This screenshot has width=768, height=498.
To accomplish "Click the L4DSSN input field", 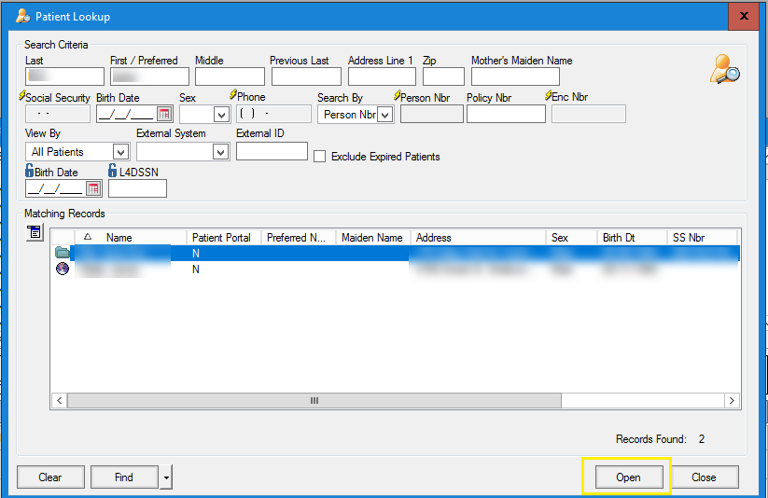I will [138, 189].
